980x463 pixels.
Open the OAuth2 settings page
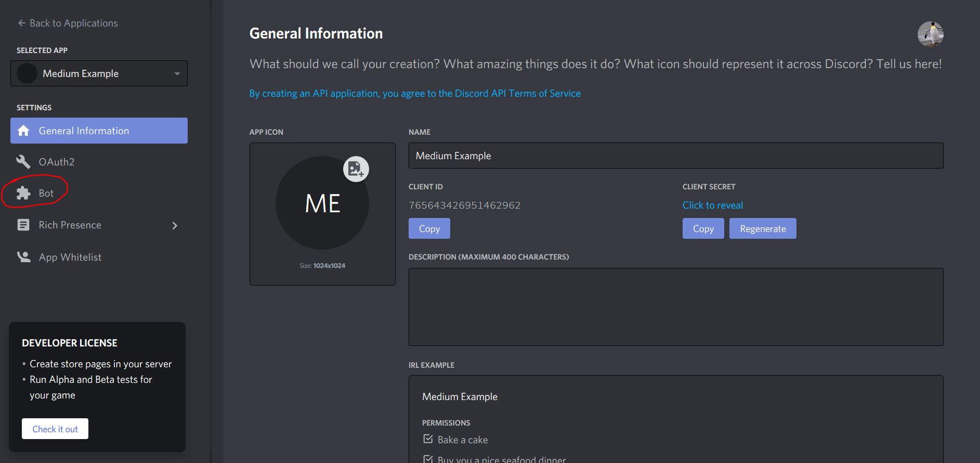(x=57, y=162)
